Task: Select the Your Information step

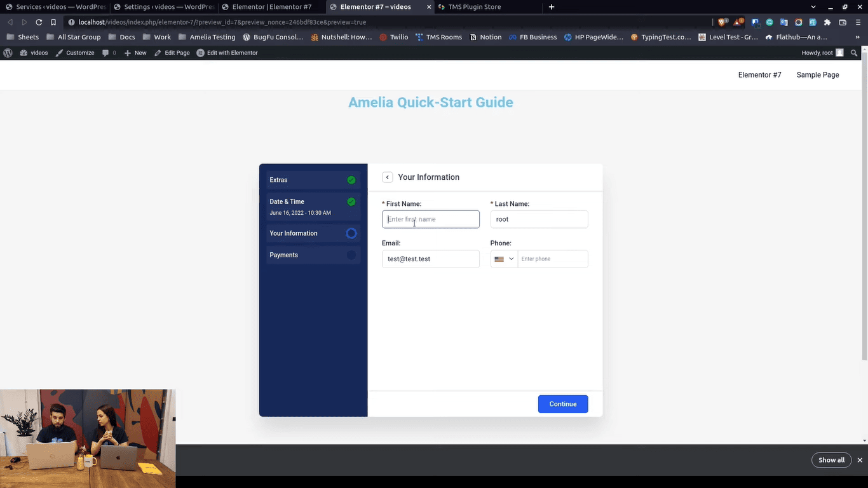Action: tap(313, 233)
